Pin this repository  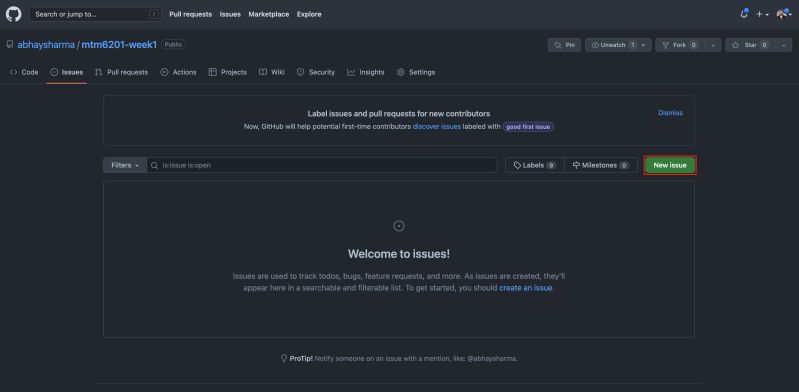pyautogui.click(x=565, y=45)
